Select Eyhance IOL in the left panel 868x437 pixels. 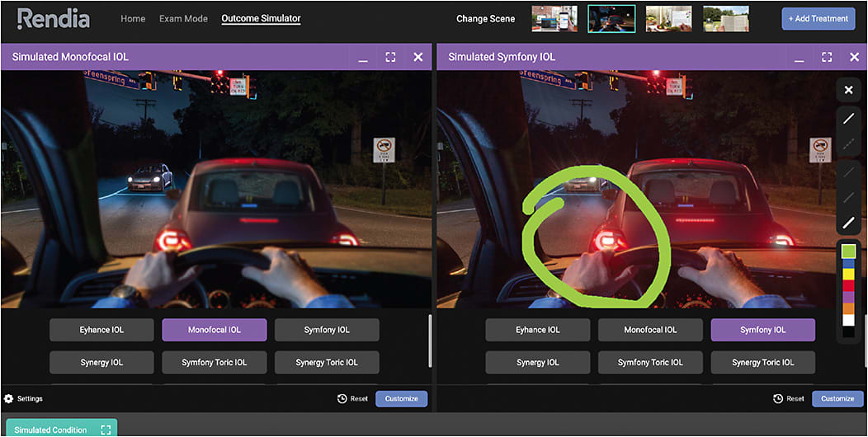point(101,330)
